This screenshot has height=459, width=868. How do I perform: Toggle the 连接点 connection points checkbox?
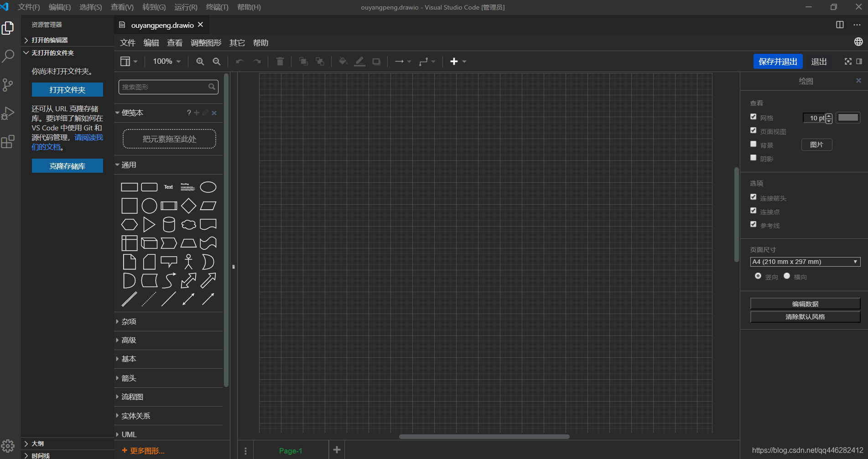[x=753, y=211]
